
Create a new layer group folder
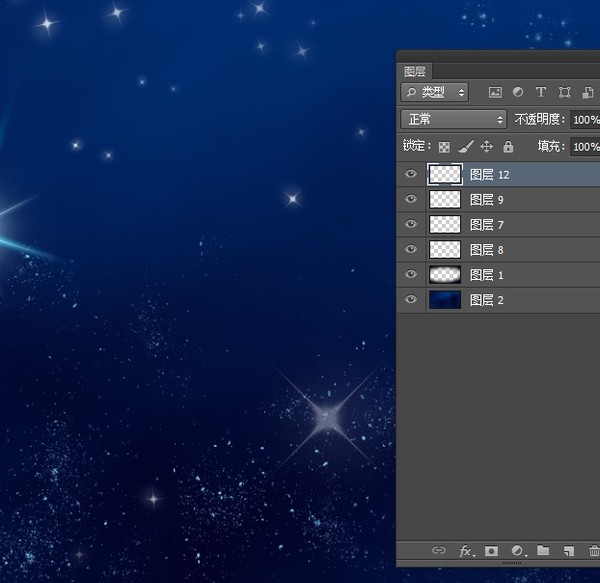click(x=543, y=550)
